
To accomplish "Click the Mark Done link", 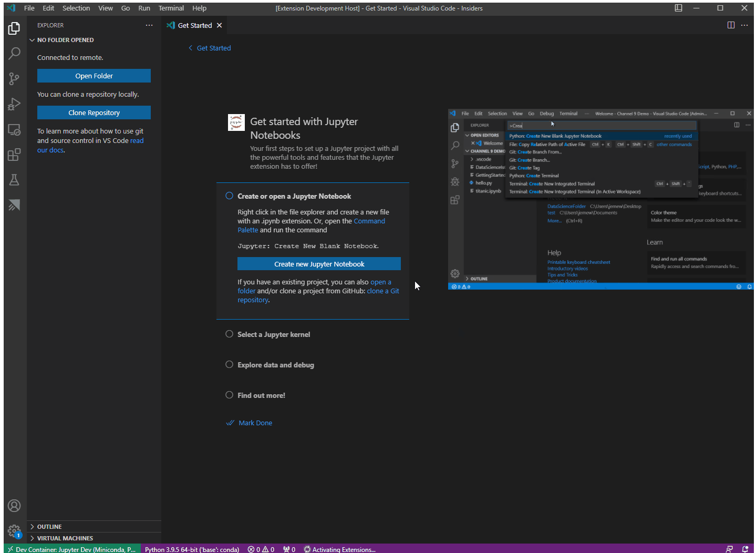I will tap(249, 423).
